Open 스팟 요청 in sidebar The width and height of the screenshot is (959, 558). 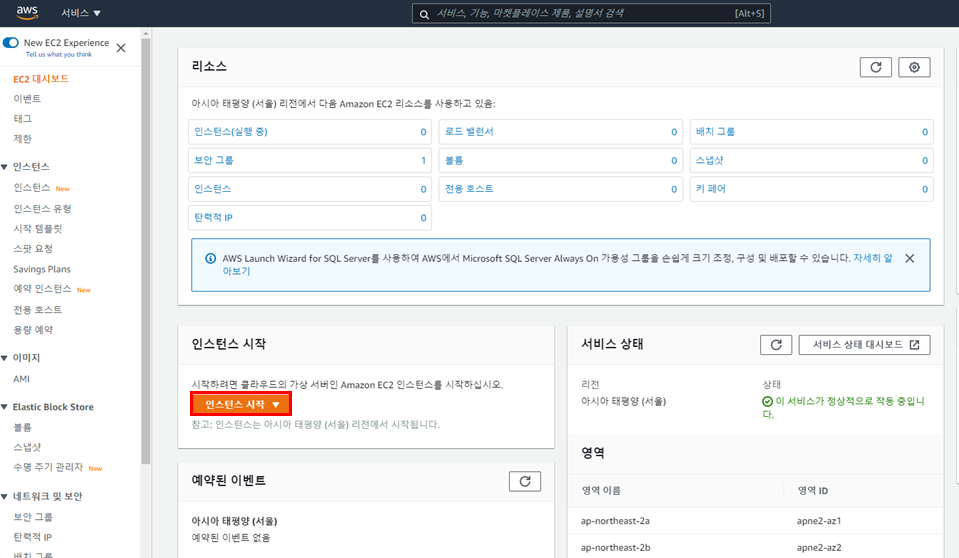pos(33,249)
